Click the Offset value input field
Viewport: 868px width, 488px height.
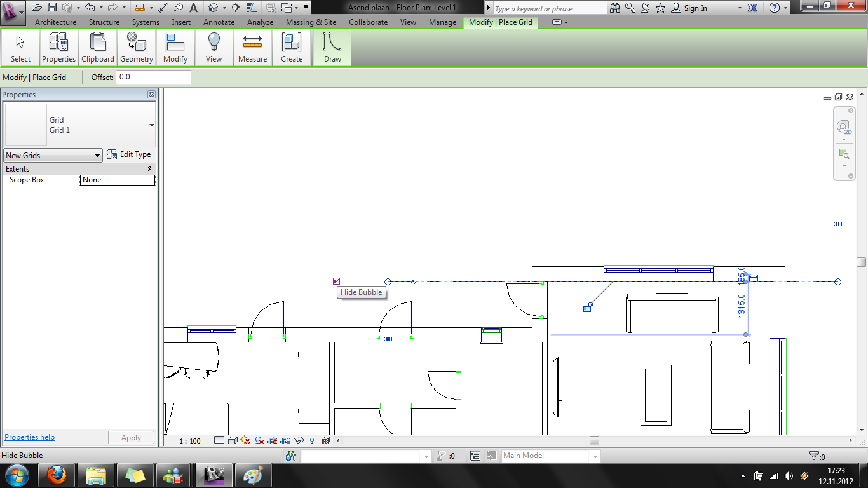pos(154,77)
